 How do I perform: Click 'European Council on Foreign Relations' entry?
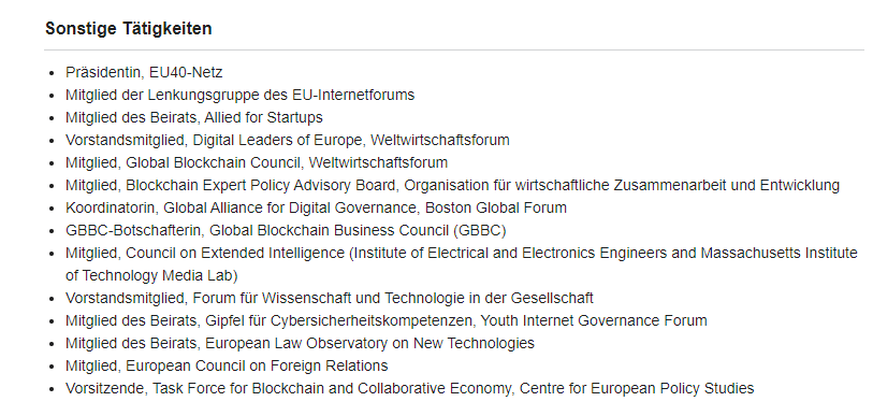(256, 365)
